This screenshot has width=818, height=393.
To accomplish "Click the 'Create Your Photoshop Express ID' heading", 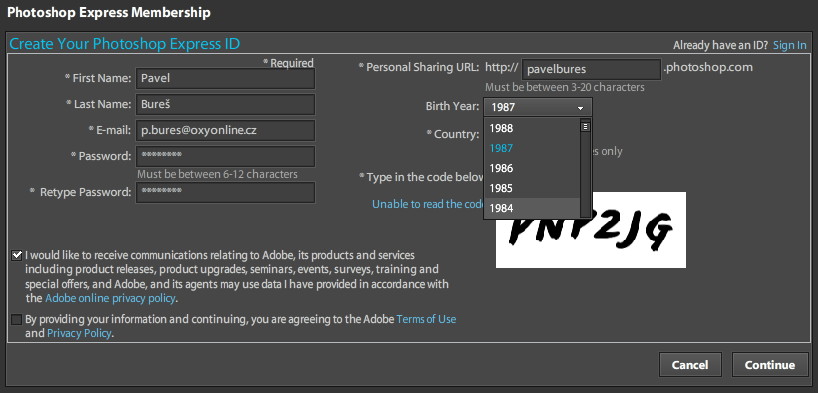I will [125, 44].
